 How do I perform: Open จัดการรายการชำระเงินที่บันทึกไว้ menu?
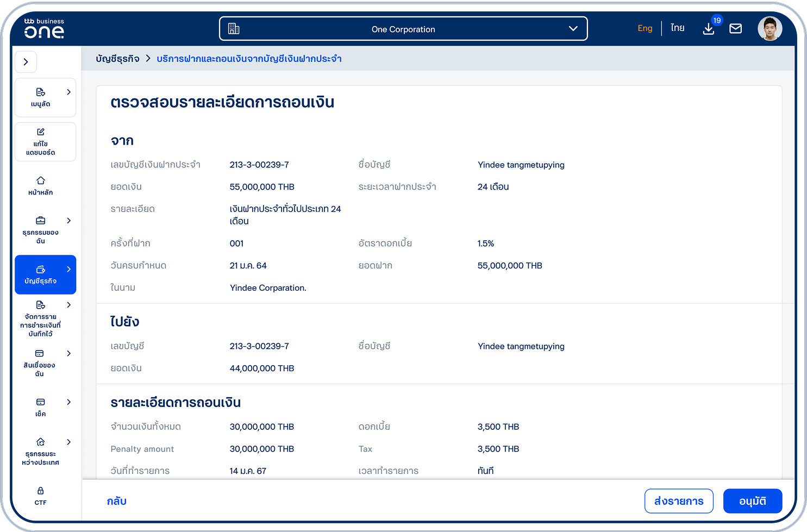[x=40, y=319]
